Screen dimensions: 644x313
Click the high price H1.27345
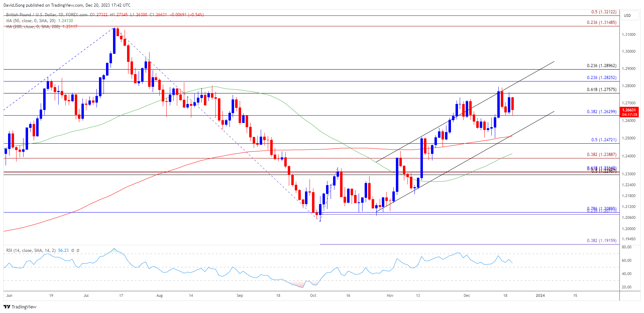(119, 15)
